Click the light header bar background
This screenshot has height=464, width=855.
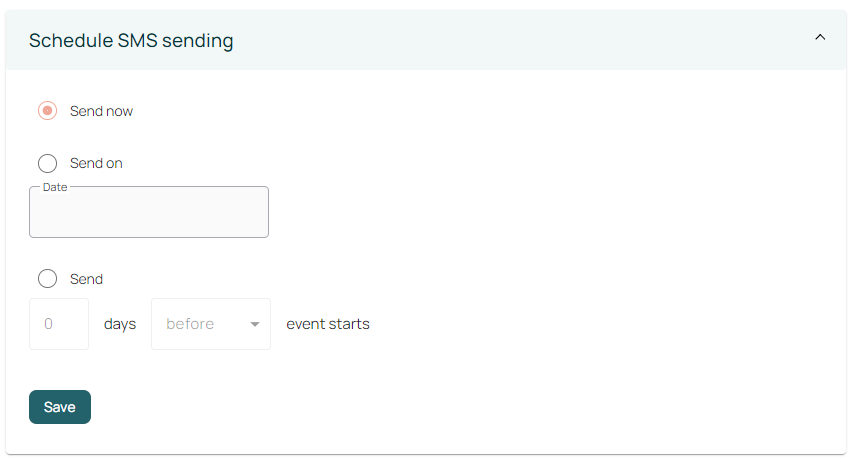(500, 40)
